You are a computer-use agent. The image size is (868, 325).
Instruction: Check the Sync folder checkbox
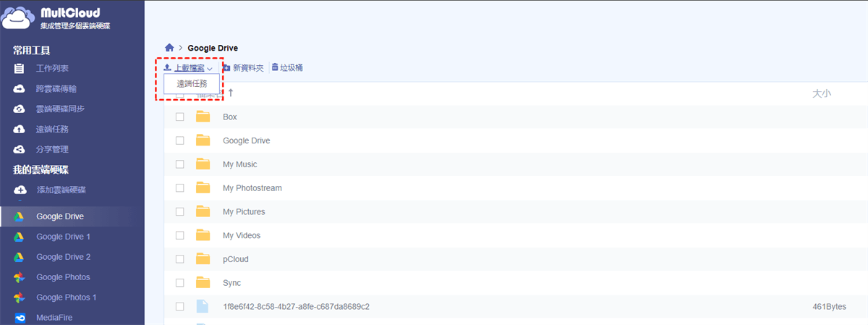pos(180,283)
